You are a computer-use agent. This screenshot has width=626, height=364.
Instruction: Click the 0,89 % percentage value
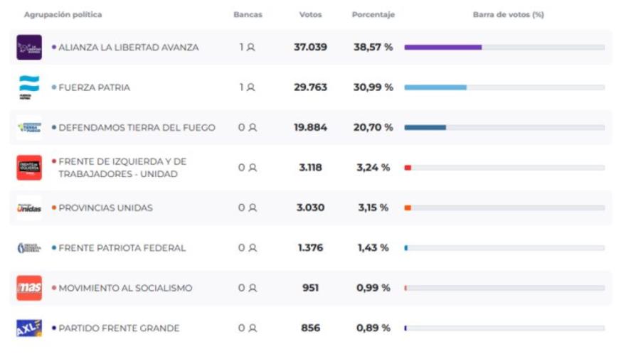pyautogui.click(x=373, y=328)
